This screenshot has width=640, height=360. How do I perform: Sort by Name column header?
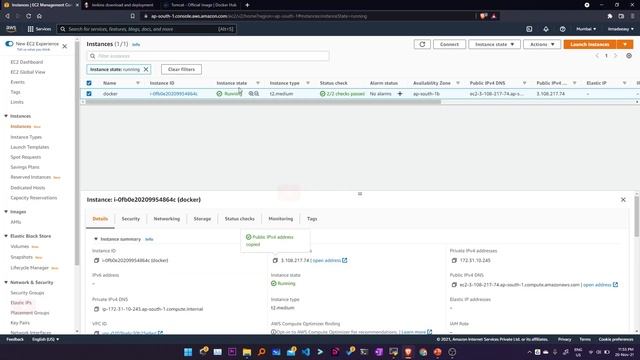click(x=109, y=83)
